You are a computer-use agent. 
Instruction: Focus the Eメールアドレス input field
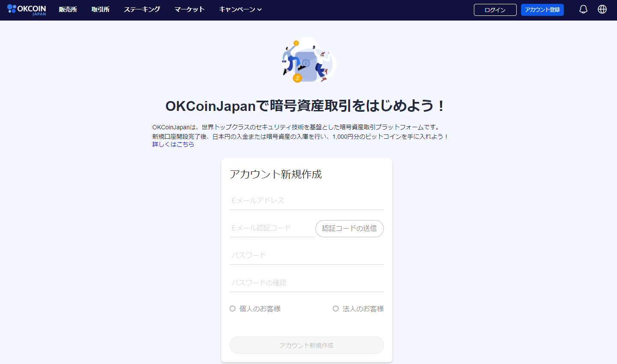[x=306, y=200]
